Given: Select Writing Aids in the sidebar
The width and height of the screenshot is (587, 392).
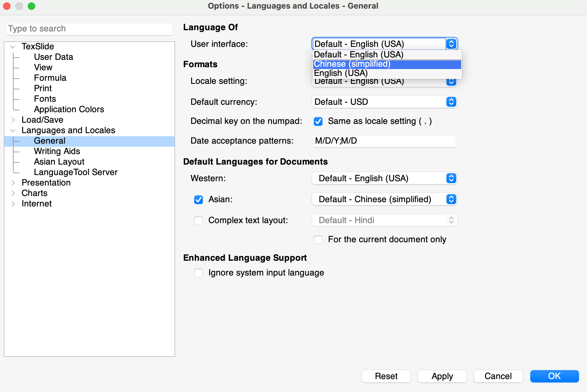Looking at the screenshot, I should [x=57, y=151].
